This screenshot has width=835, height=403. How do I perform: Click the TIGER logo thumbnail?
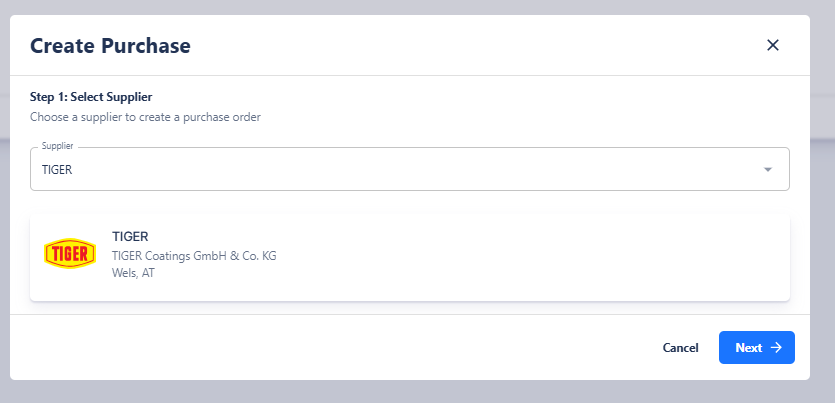(x=70, y=254)
